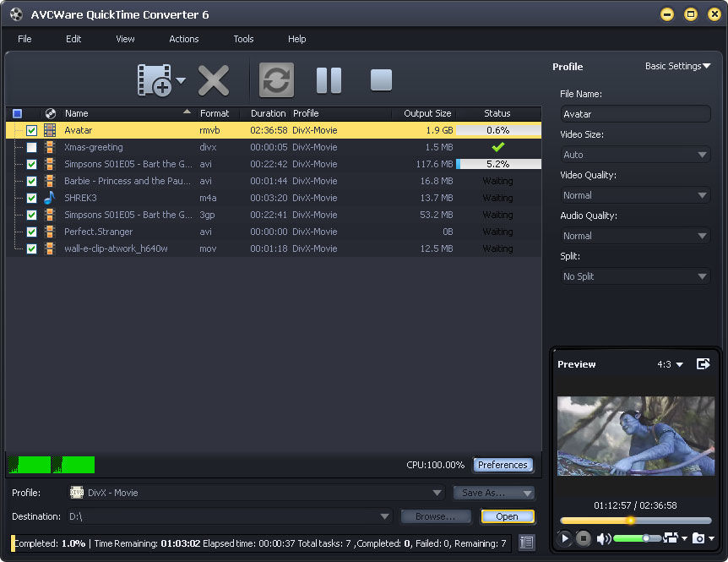Expand the Split No Split dropdown
Screen dimensions: 728x562
click(635, 276)
